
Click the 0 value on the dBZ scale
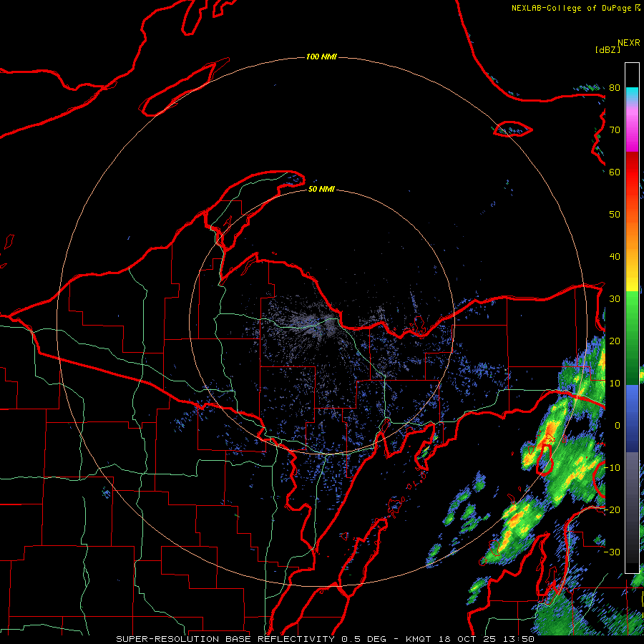coord(618,426)
